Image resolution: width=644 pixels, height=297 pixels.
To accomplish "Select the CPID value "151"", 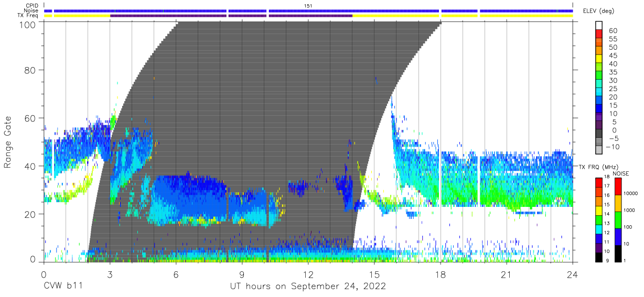I will 308,6.
